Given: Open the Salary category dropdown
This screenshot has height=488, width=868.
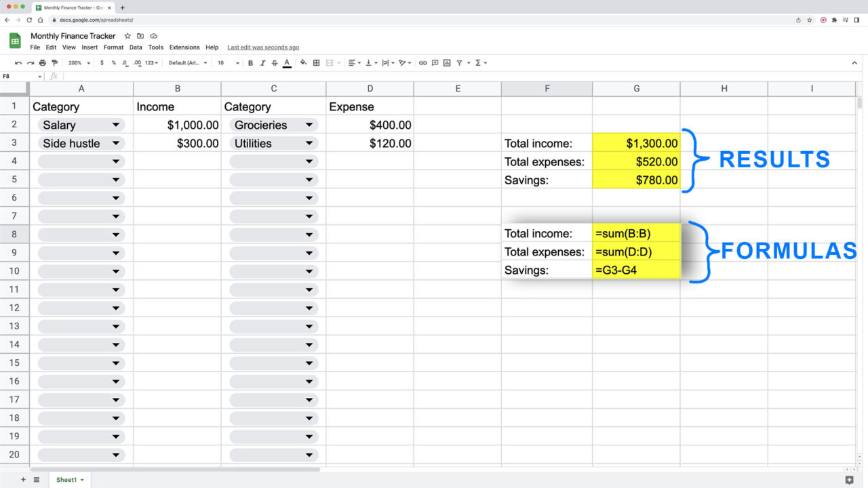Looking at the screenshot, I should tap(116, 124).
